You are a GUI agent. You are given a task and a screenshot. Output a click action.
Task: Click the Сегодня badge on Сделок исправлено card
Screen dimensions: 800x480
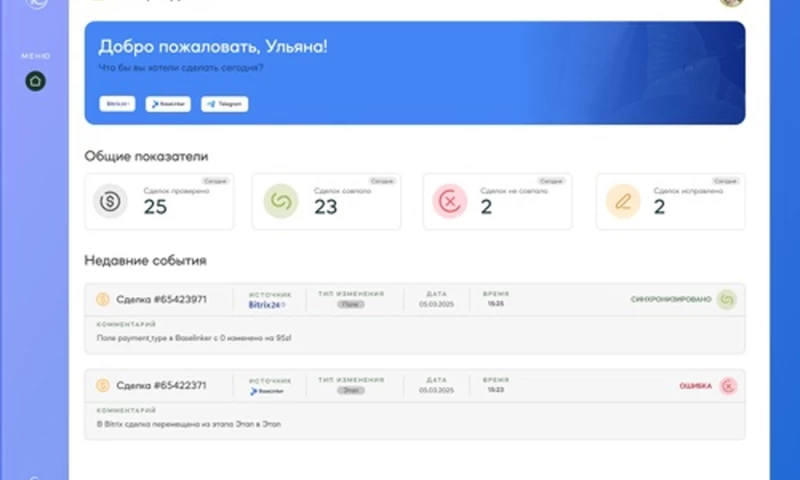point(726,181)
